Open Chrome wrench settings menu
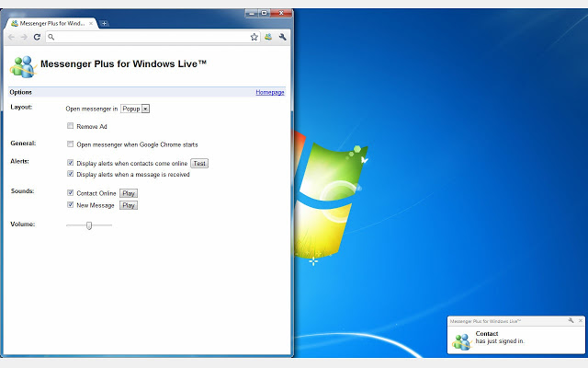This screenshot has height=368, width=588. (282, 37)
